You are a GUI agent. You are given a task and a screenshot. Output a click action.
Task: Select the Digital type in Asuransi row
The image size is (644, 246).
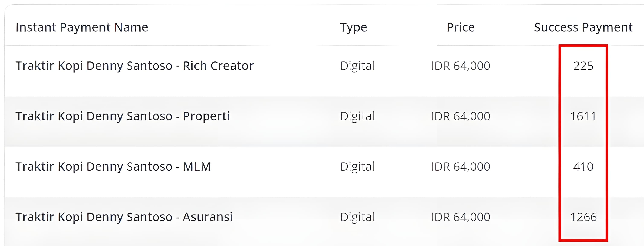click(x=357, y=217)
